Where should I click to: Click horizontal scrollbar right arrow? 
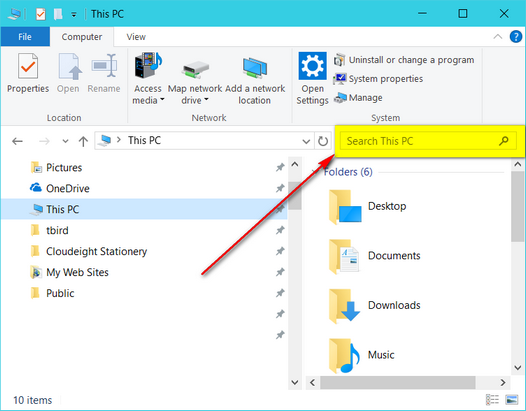[x=503, y=382]
